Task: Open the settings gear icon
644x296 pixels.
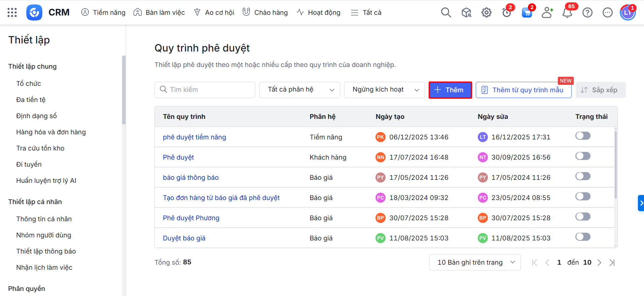Action: click(486, 12)
